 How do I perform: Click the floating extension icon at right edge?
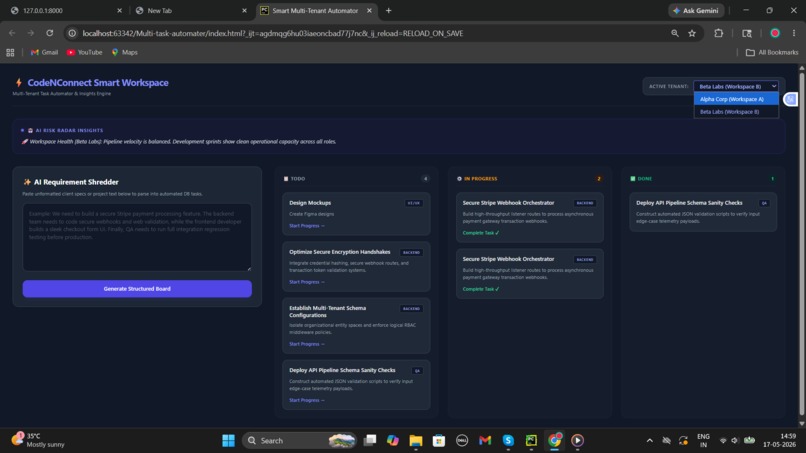click(790, 99)
